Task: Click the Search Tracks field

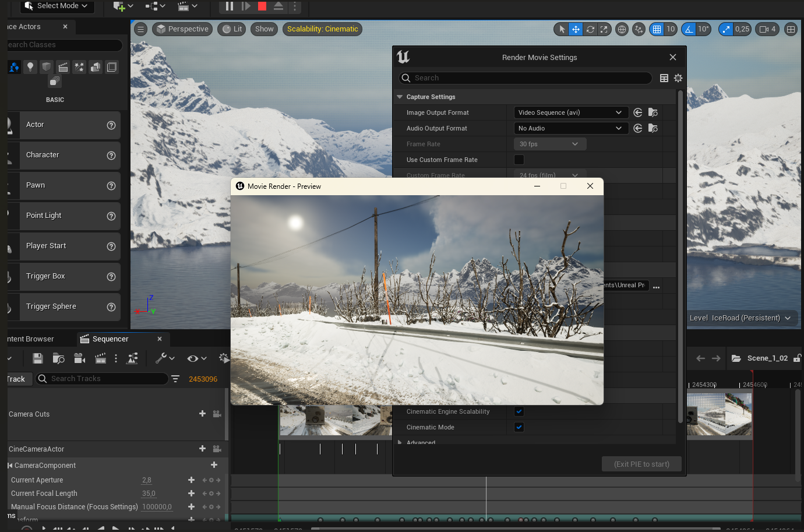Action: click(x=102, y=379)
